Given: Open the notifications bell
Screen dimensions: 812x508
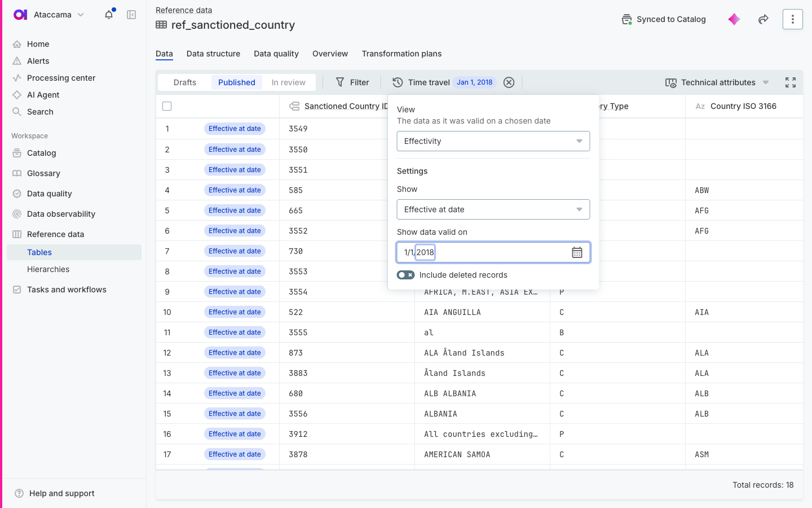Looking at the screenshot, I should click(109, 15).
